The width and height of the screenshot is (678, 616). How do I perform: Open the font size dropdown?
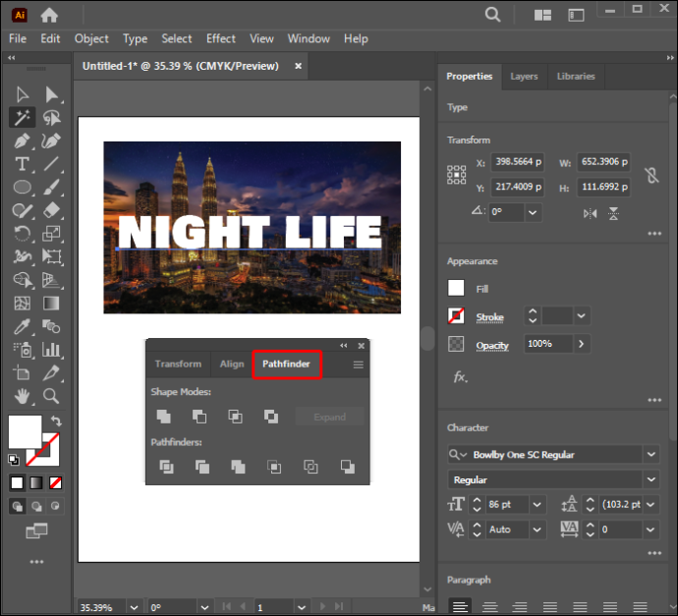coord(537,504)
